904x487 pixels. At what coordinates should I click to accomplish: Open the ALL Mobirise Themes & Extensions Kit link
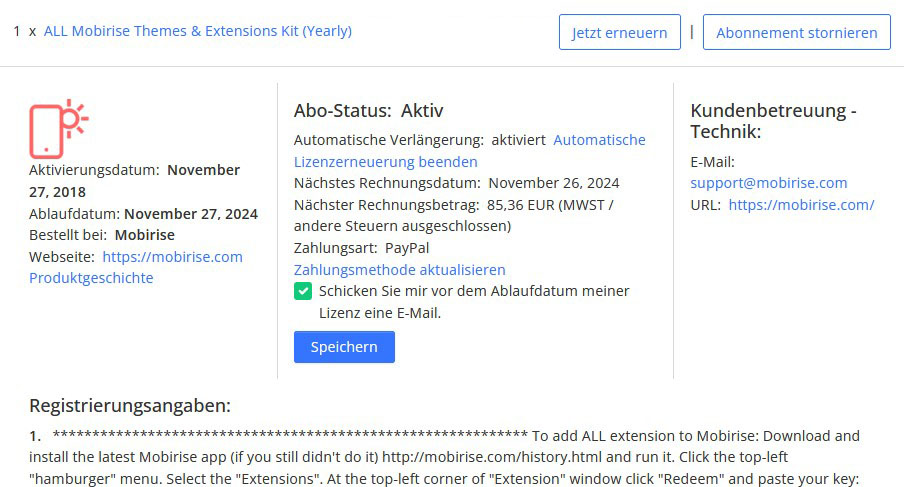pos(197,31)
